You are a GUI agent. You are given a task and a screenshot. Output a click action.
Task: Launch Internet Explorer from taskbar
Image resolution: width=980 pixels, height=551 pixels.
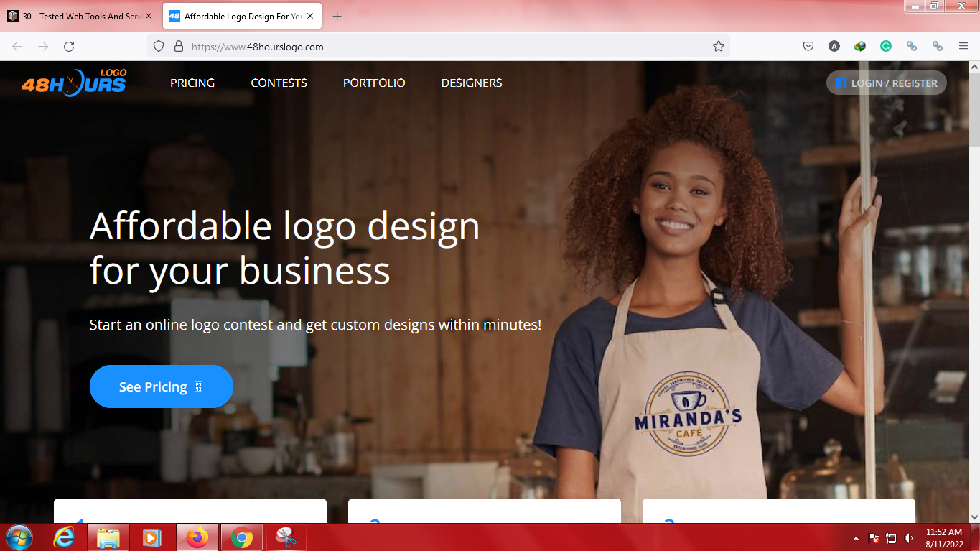(x=65, y=537)
